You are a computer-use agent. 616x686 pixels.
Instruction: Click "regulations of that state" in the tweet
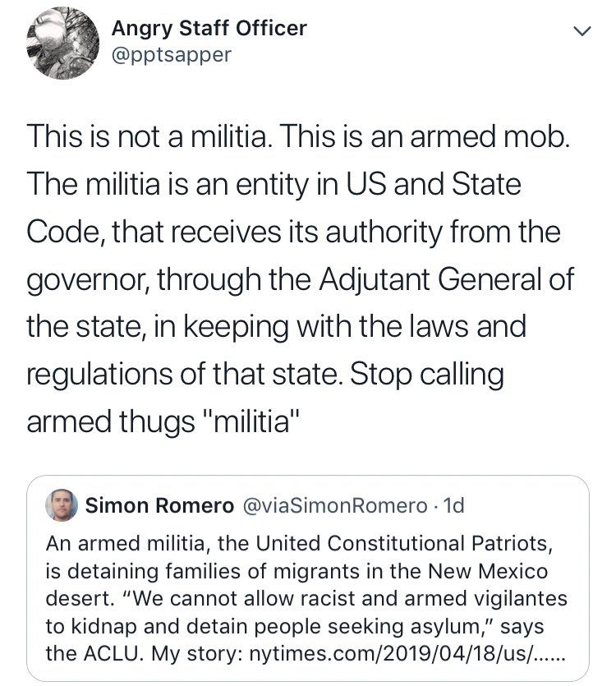[182, 375]
